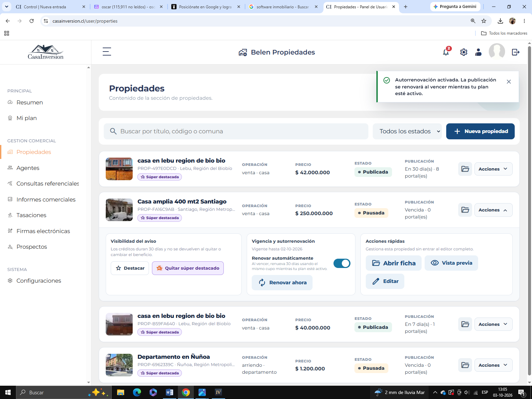Open folder icon for Casa amplia 400 mt2
The width and height of the screenshot is (532, 399).
click(465, 210)
